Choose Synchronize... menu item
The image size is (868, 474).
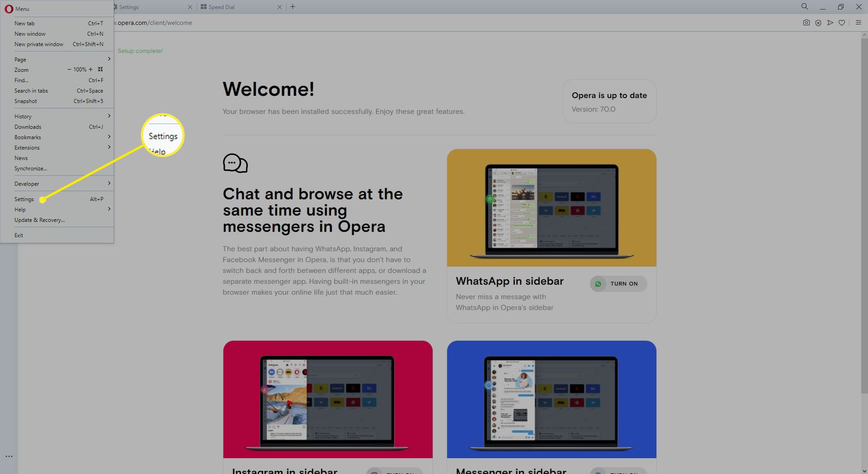[57, 169]
